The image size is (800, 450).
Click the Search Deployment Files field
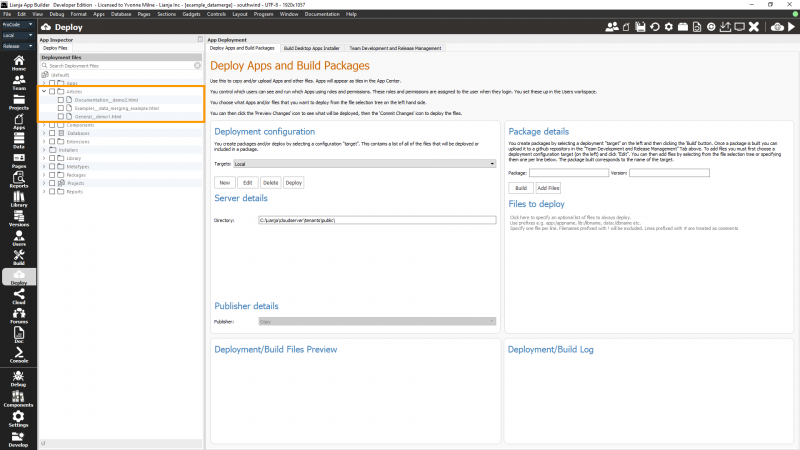point(121,66)
